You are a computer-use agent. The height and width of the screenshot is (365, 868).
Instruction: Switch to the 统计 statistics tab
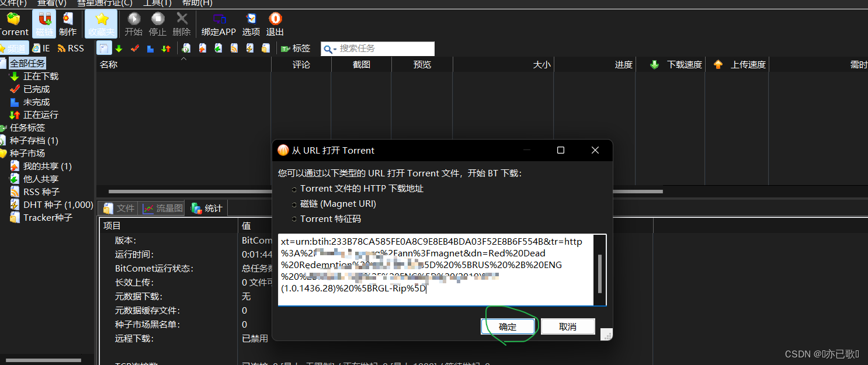[x=207, y=208]
